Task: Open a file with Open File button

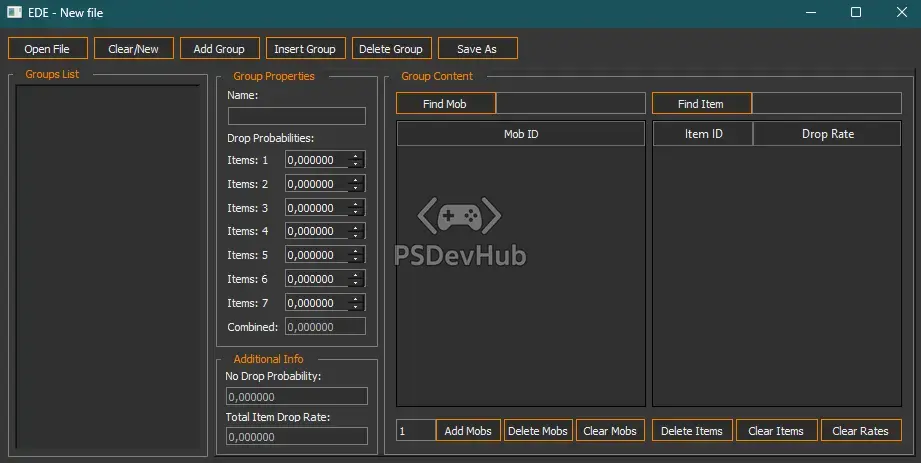Action: point(48,48)
